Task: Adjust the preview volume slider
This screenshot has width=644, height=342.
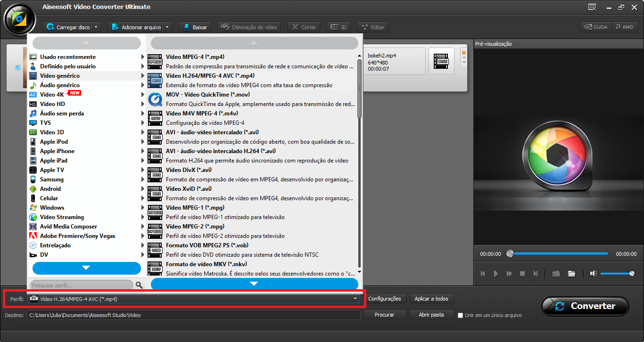Action: point(618,273)
